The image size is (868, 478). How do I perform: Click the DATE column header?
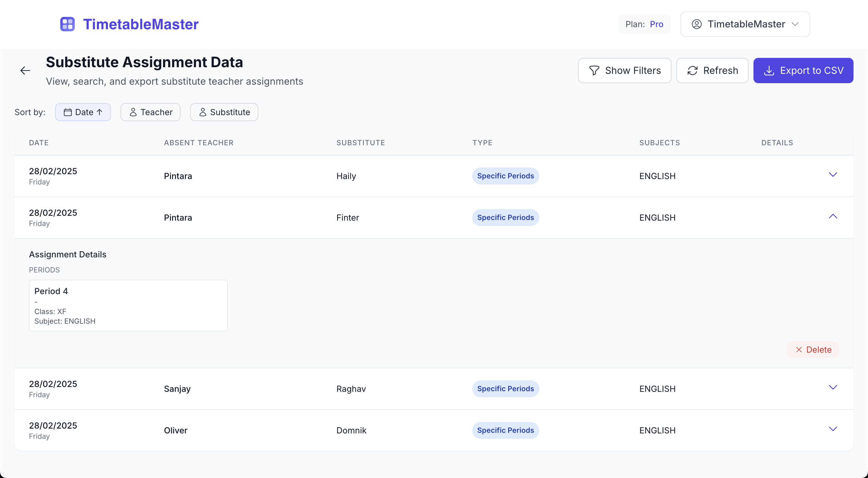coord(39,143)
